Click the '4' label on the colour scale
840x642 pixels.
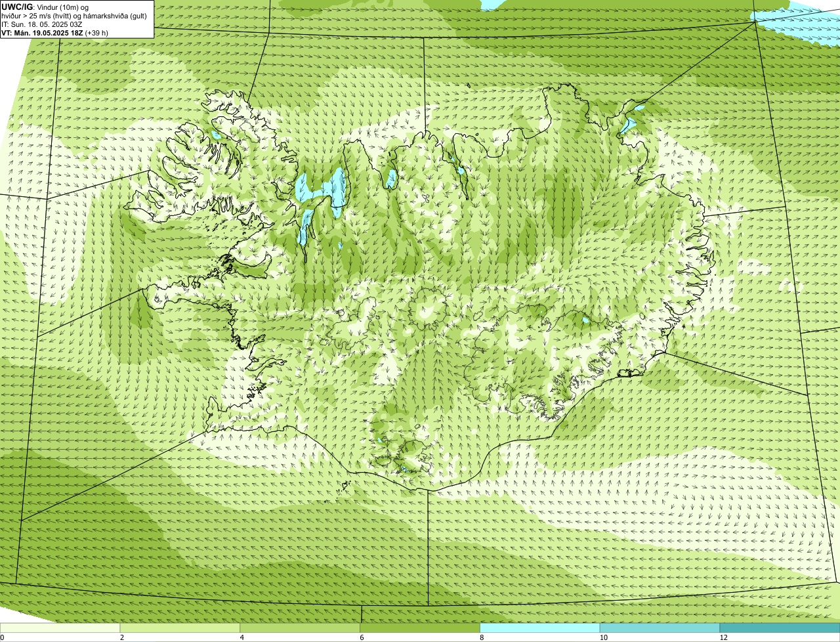[x=242, y=637]
